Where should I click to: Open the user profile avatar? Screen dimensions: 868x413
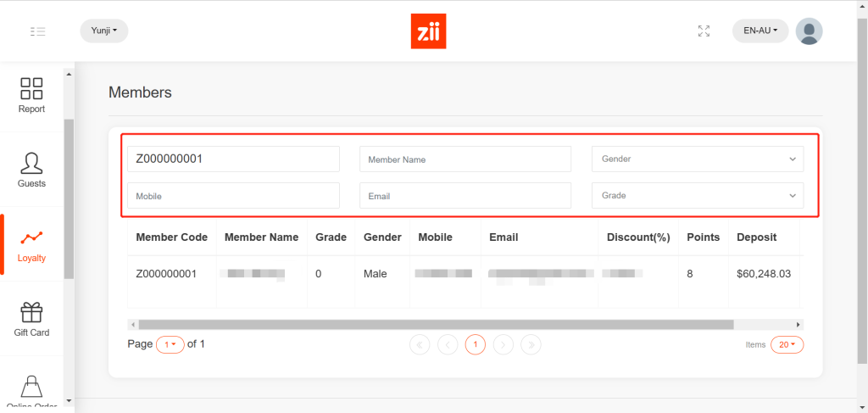[809, 31]
